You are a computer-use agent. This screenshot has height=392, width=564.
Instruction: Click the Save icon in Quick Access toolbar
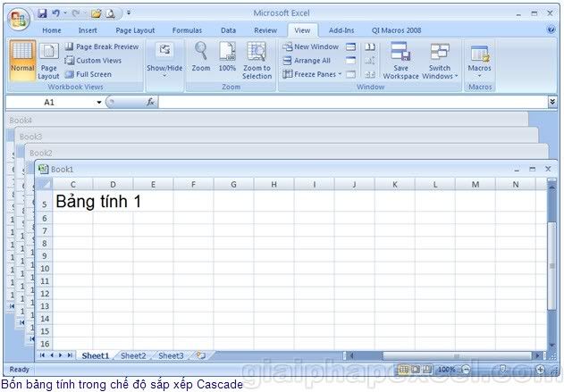click(42, 13)
